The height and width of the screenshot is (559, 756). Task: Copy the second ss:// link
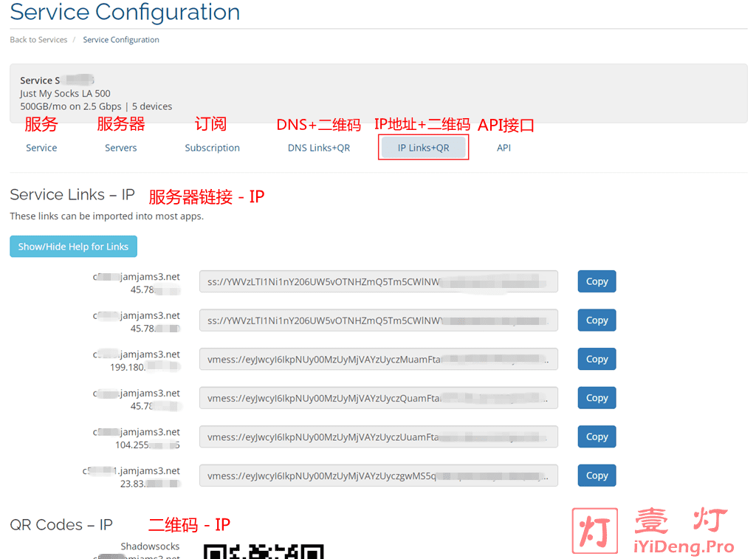[x=597, y=320]
